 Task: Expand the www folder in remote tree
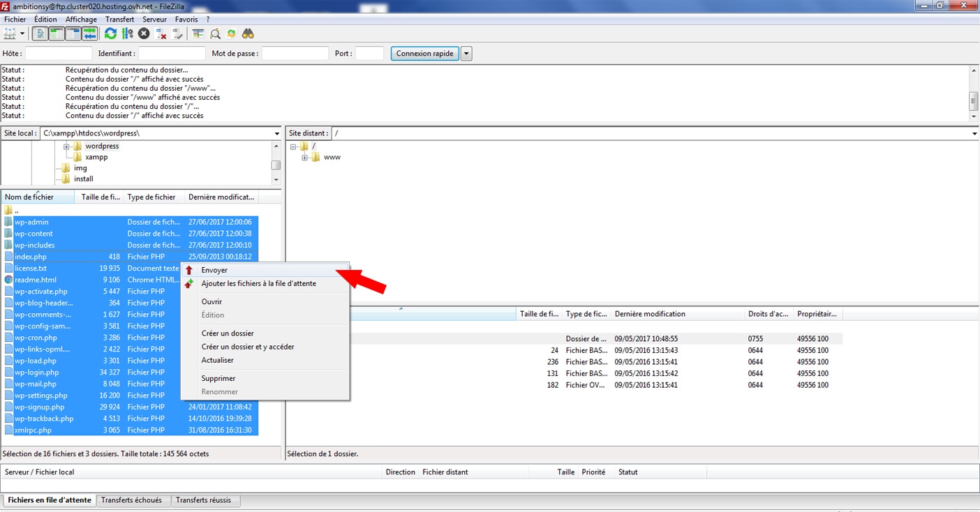[x=304, y=158]
